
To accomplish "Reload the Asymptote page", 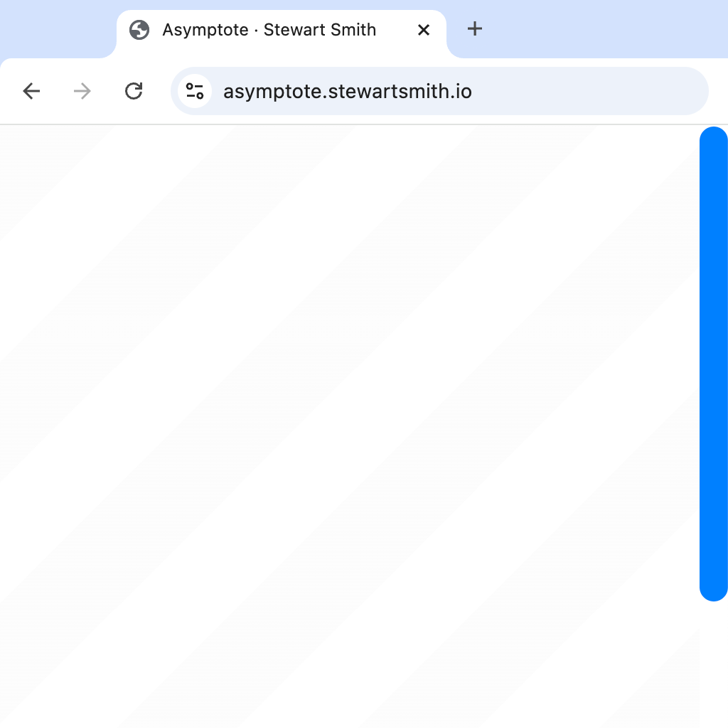I will [x=134, y=91].
